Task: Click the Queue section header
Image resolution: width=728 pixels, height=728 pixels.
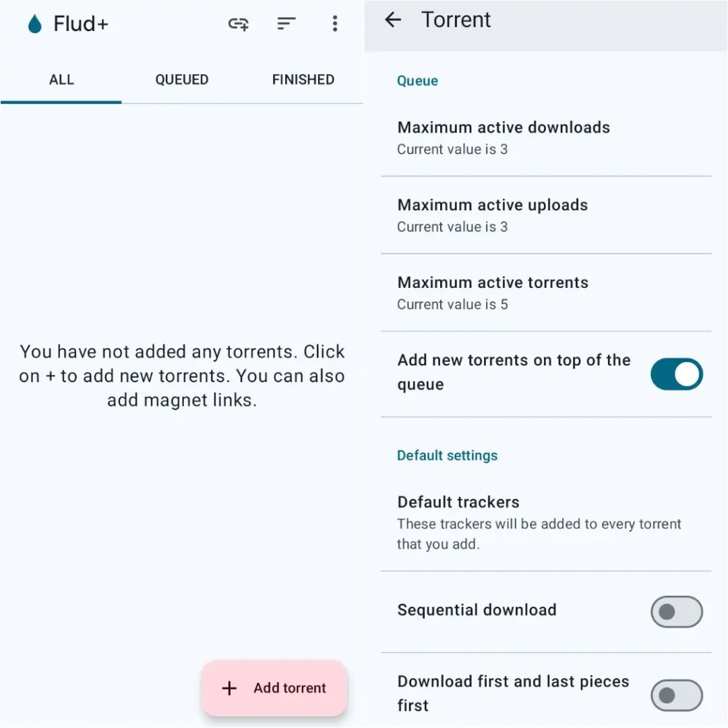Action: (x=417, y=81)
